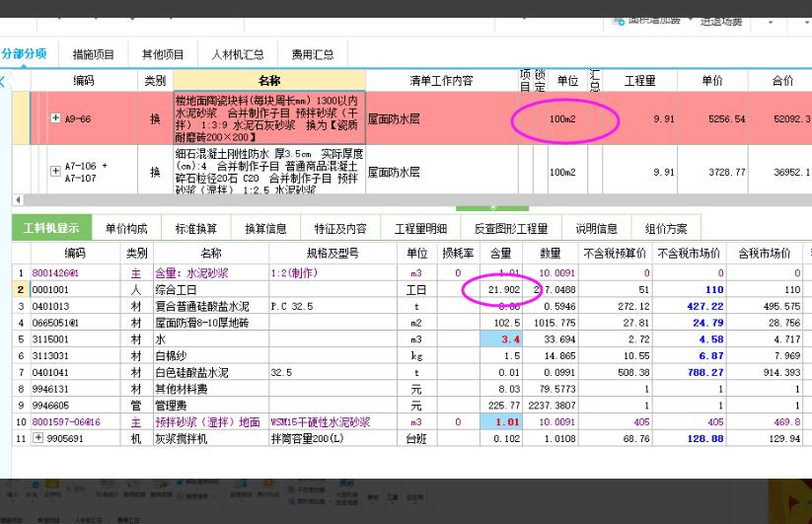
Task: Select the 楼地面陶瓷块料 name cell
Action: pos(269,118)
